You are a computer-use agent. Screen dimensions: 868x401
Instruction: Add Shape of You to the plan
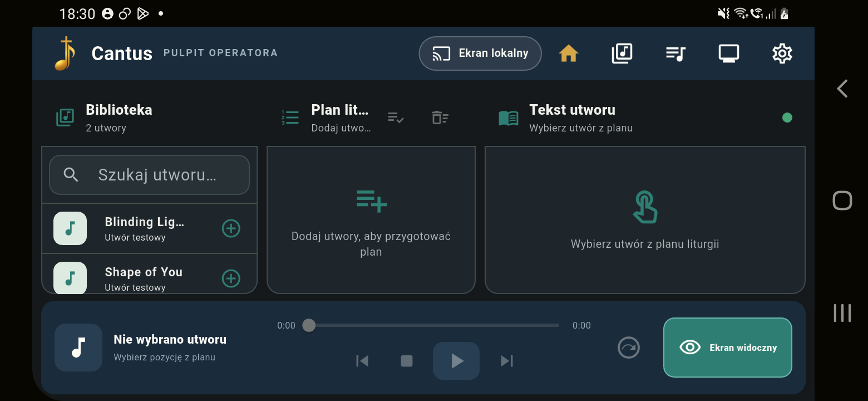click(x=231, y=278)
